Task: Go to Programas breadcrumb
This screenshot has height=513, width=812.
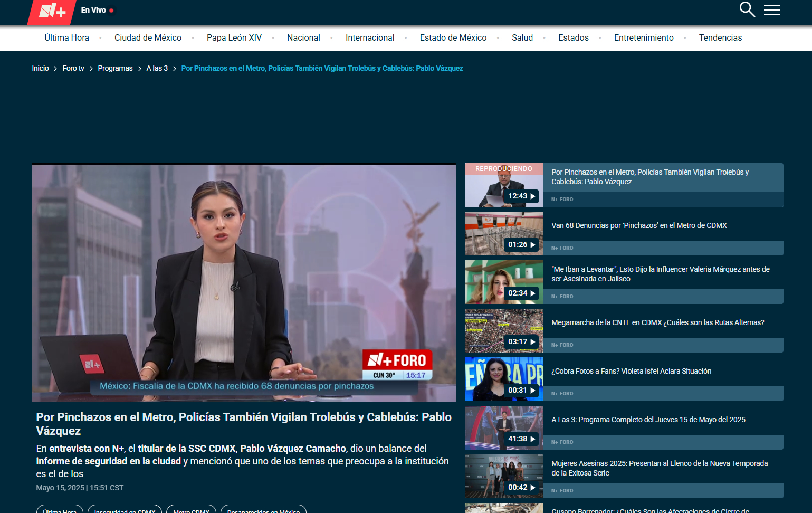Action: point(115,68)
